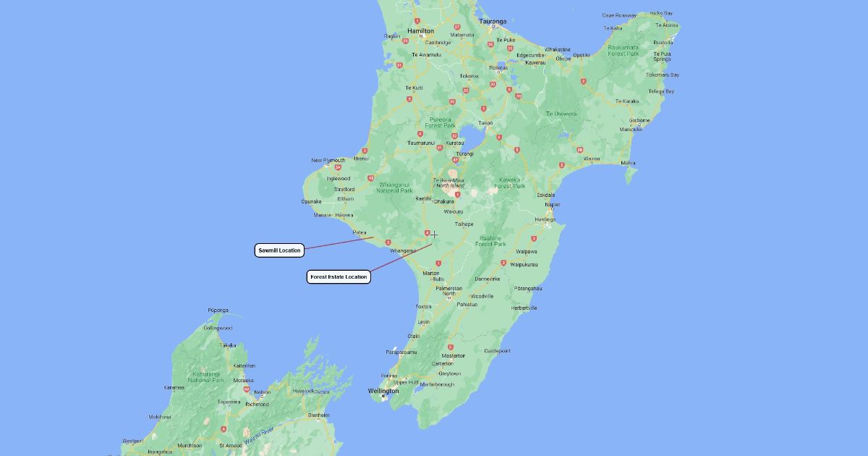Select the highway 60 shield near Motueka
Viewport: 868px width, 456px height.
tap(247, 389)
